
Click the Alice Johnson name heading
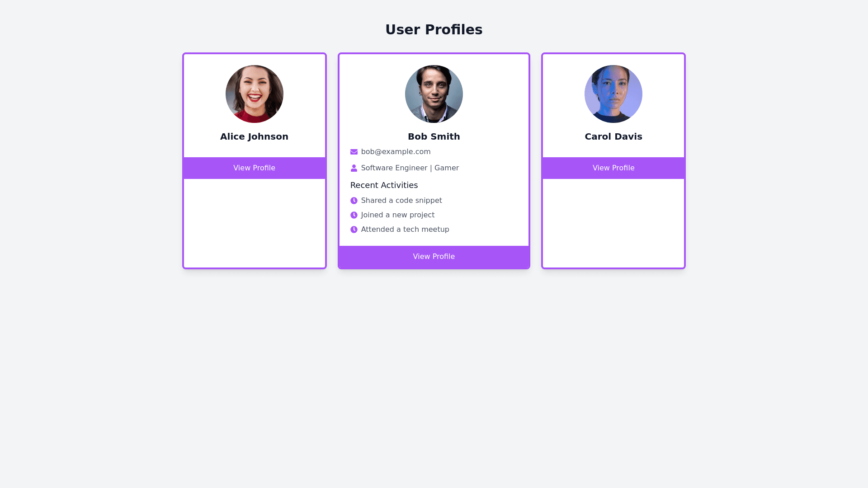coord(254,136)
